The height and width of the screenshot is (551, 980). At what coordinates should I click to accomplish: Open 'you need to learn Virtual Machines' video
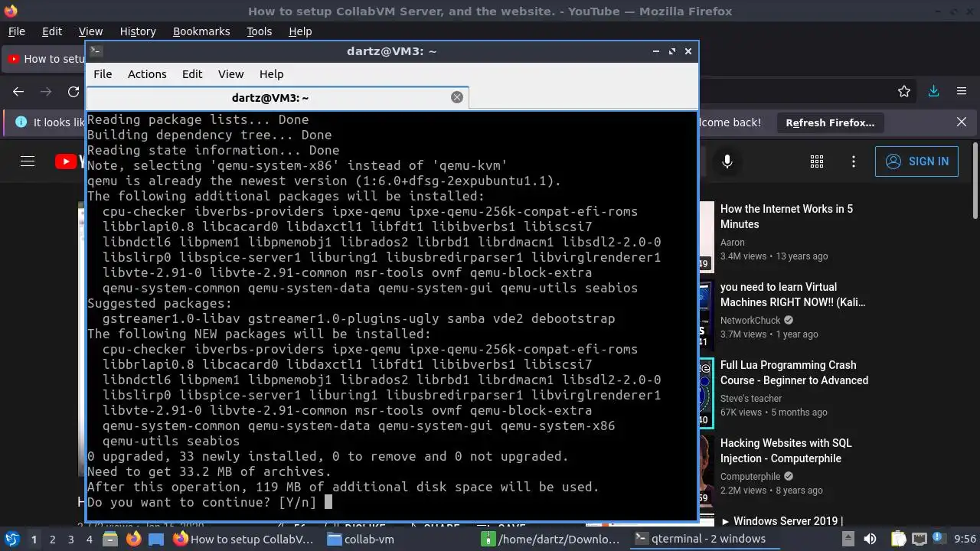pyautogui.click(x=792, y=295)
